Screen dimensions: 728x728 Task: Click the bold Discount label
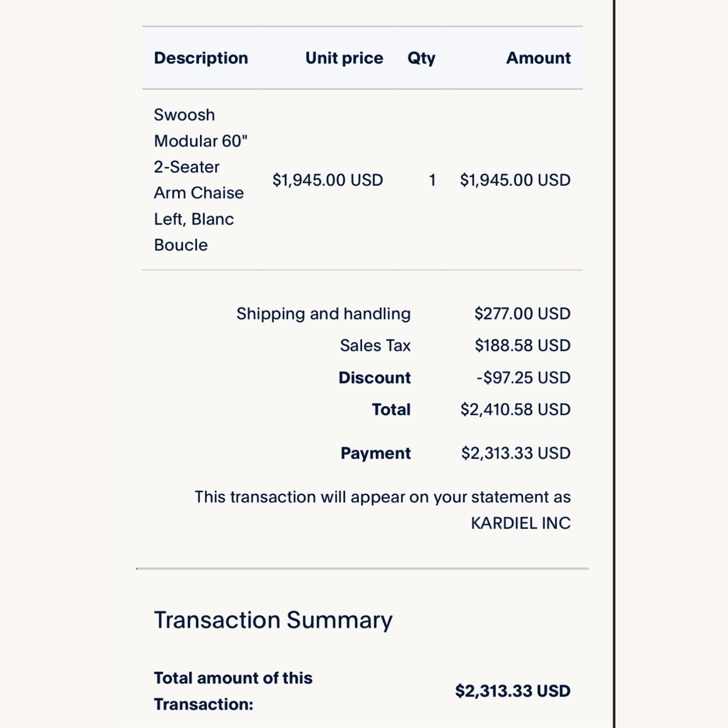click(375, 378)
